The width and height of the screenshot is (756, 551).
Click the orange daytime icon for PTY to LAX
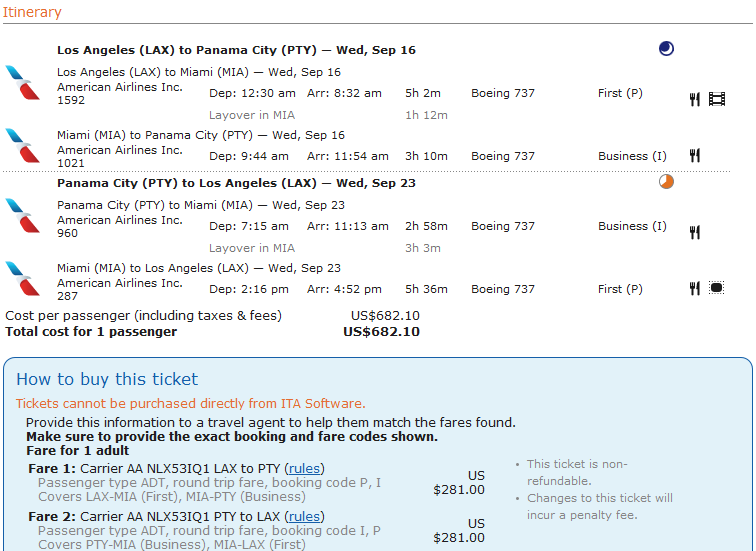click(666, 182)
